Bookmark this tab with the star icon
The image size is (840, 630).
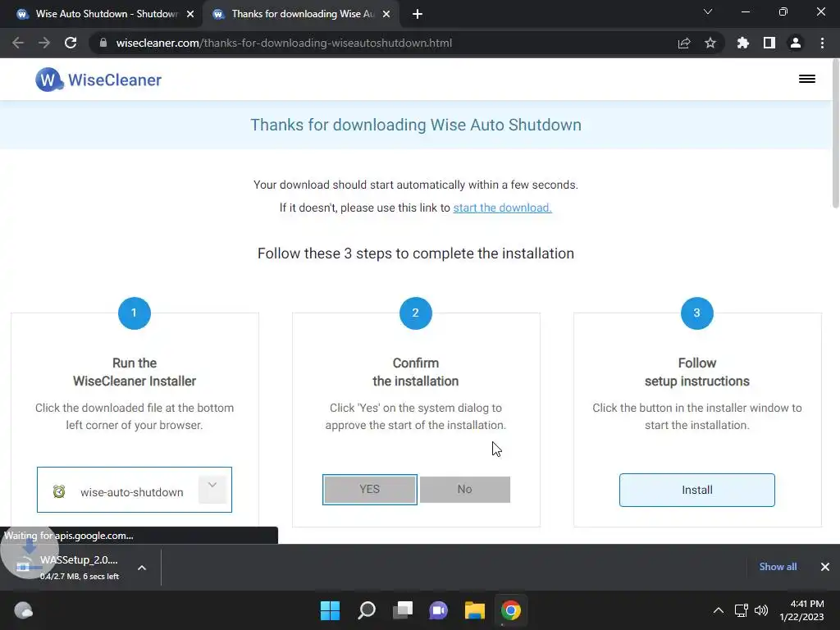pyautogui.click(x=710, y=43)
